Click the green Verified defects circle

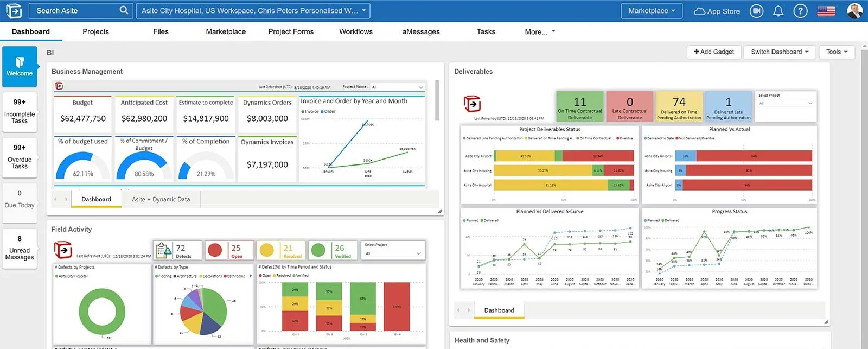tap(318, 250)
